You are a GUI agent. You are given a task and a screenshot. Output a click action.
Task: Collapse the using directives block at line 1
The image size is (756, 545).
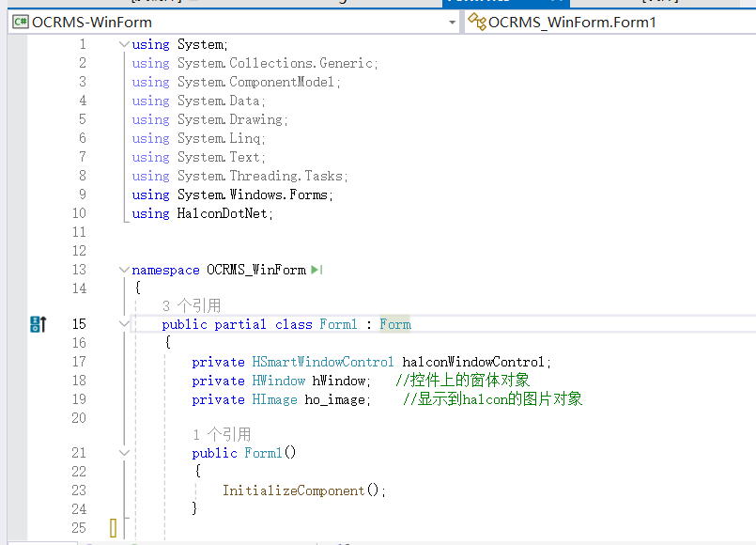pyautogui.click(x=124, y=44)
